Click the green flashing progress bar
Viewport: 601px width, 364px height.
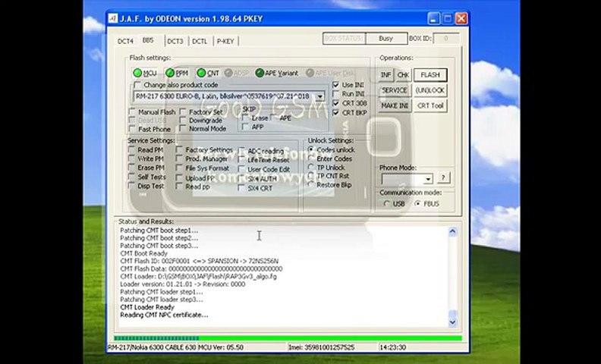click(x=288, y=338)
